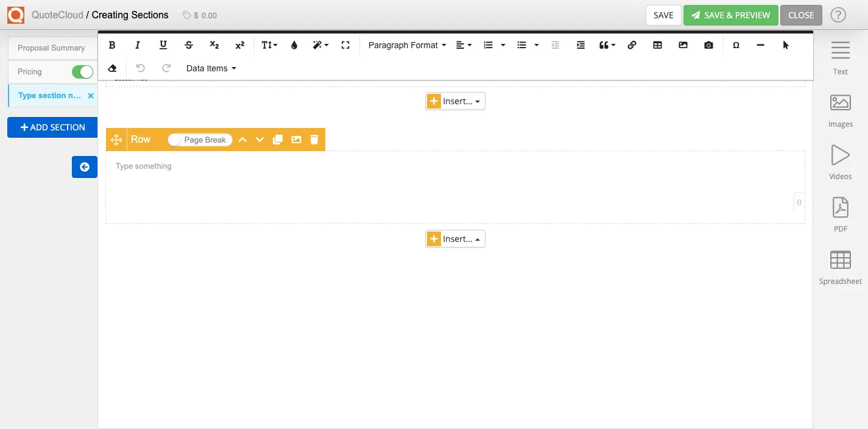Open the Spreadsheet panel in the right sidebar
Screen dimensions: 868x429
tap(839, 262)
